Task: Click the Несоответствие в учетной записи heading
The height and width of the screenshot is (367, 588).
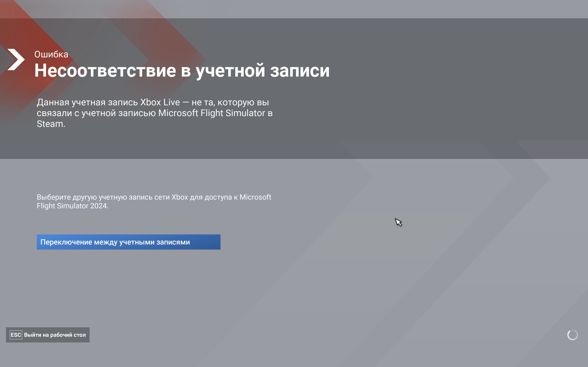Action: pos(182,71)
